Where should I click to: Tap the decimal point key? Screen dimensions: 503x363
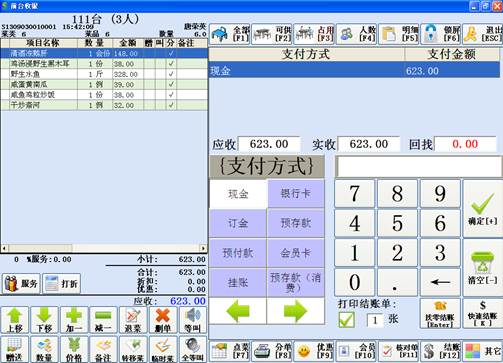397,282
